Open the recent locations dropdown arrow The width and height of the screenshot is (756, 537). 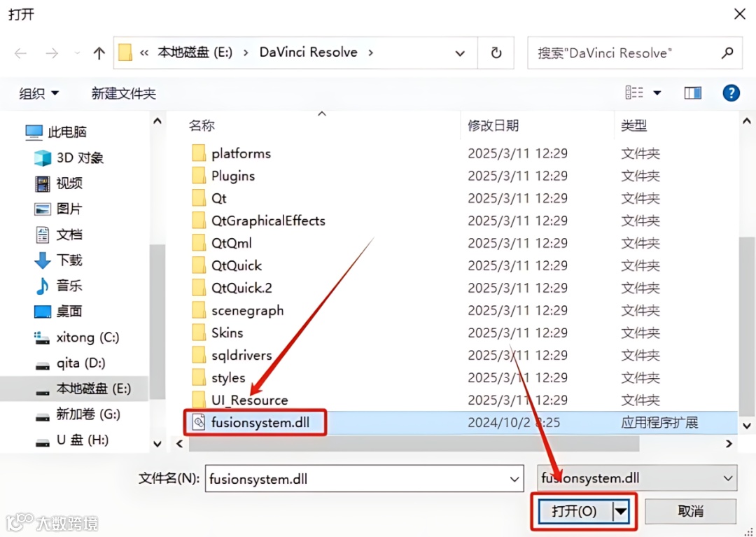point(77,53)
